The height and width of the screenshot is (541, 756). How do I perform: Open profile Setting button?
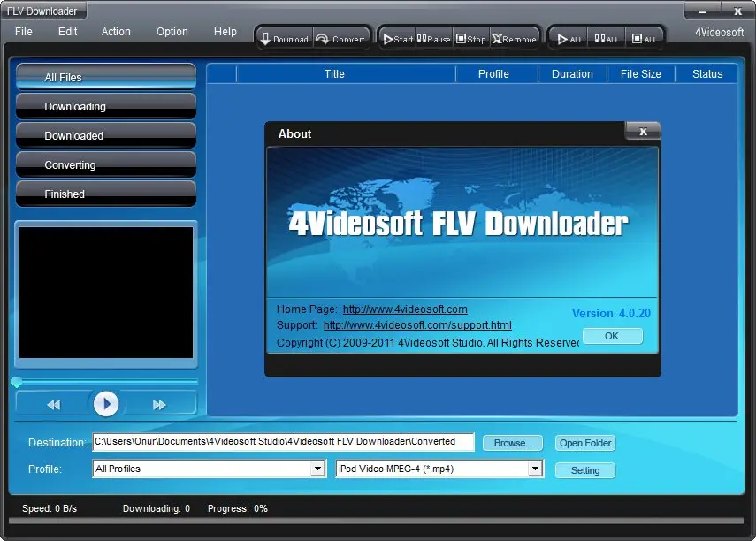point(584,470)
